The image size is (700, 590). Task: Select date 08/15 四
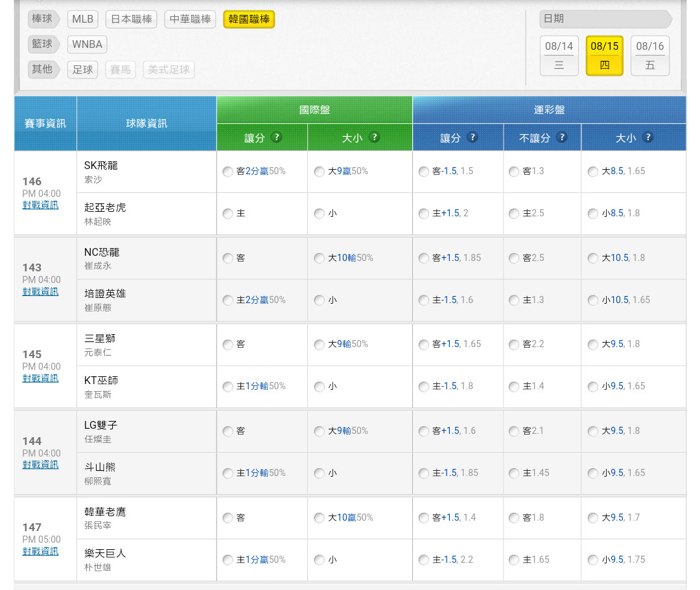(605, 56)
